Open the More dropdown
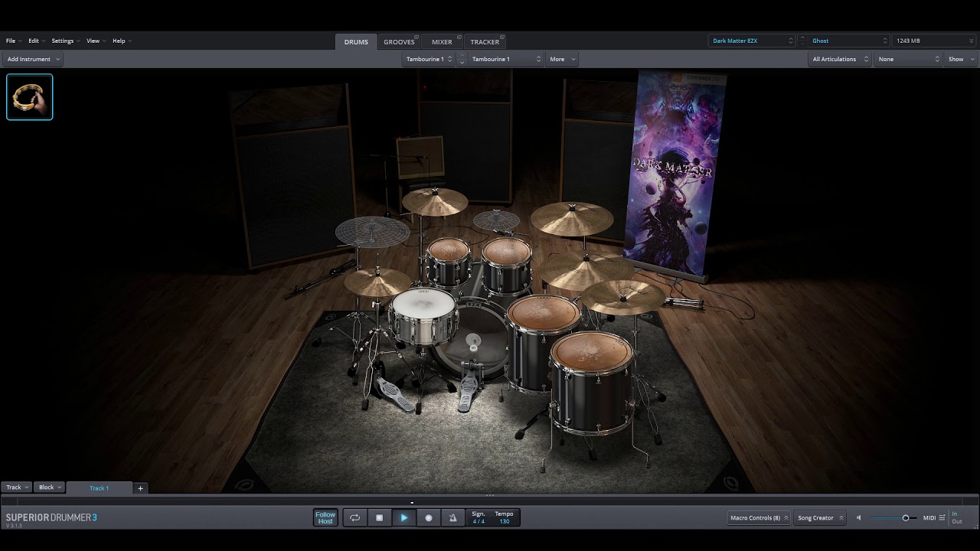980x551 pixels. (562, 59)
